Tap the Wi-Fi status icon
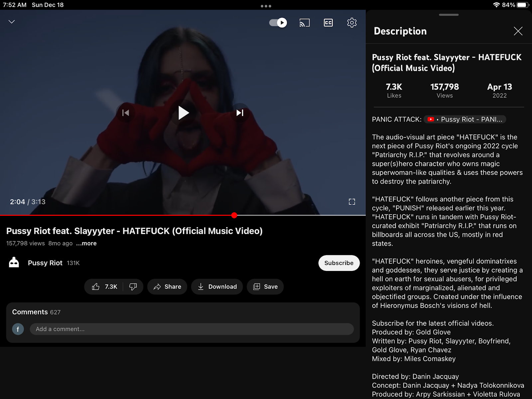 coord(496,5)
